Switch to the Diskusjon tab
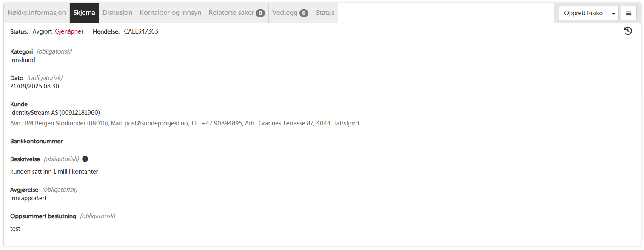Screen dimensions: 644x250 click(x=117, y=13)
